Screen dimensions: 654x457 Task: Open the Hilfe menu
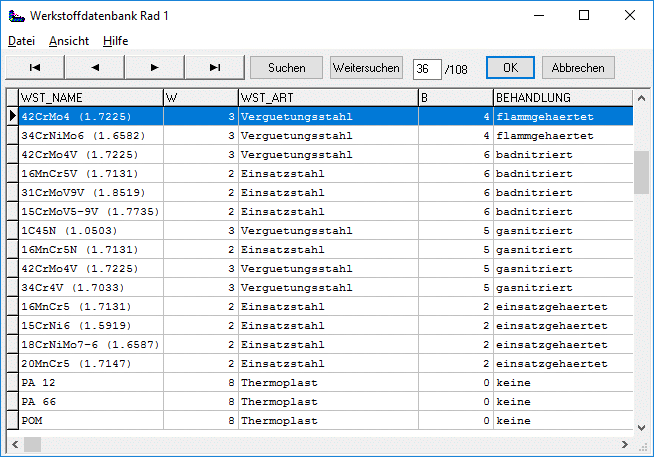click(x=115, y=41)
